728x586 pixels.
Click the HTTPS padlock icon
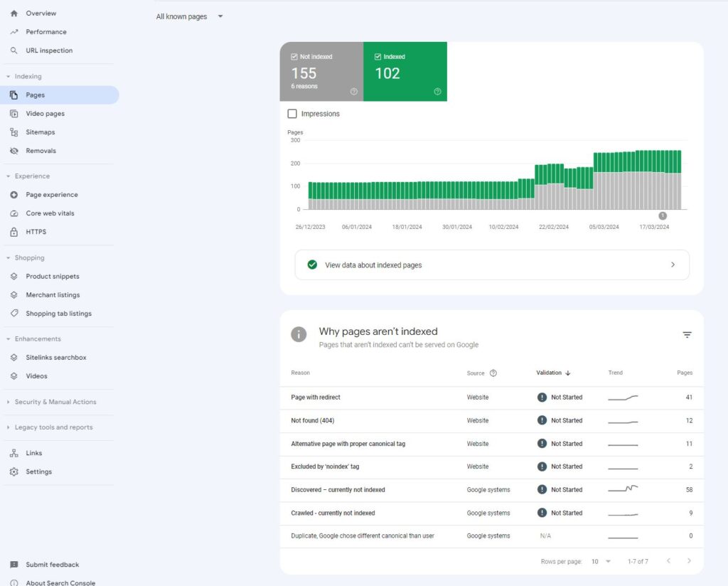tap(14, 232)
